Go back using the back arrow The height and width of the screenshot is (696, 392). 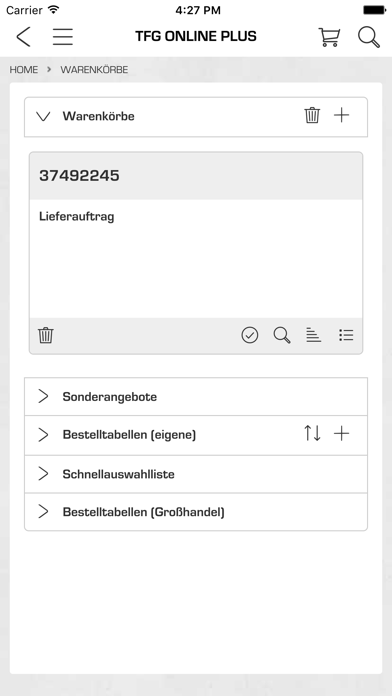23,36
